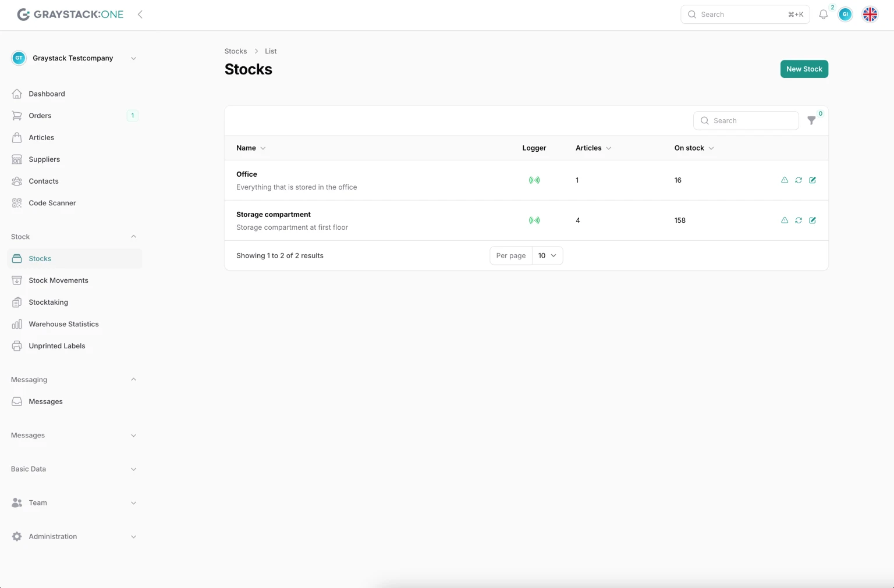Click the New Stock button
Image resolution: width=894 pixels, height=588 pixels.
tap(804, 69)
